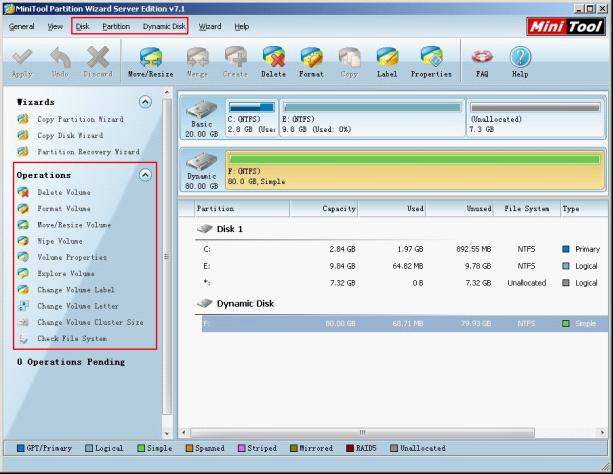This screenshot has width=613, height=474.
Task: Click the GPT/Primary legend swatch
Action: [x=21, y=448]
